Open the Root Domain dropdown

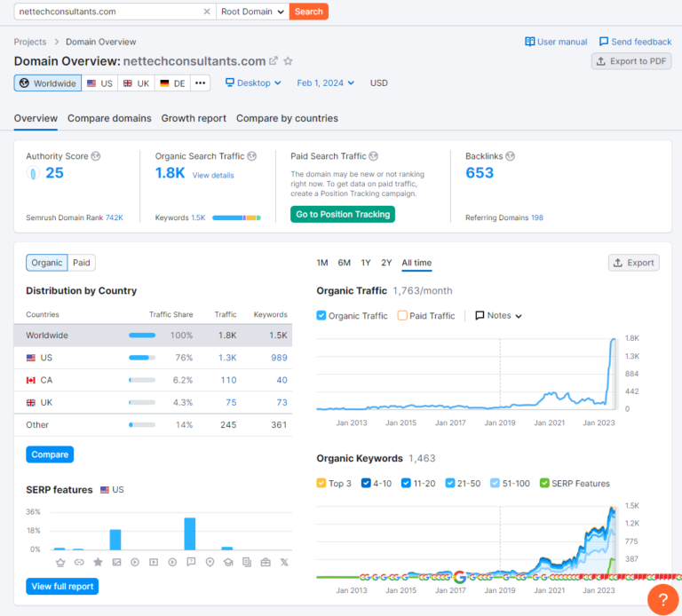tap(252, 12)
